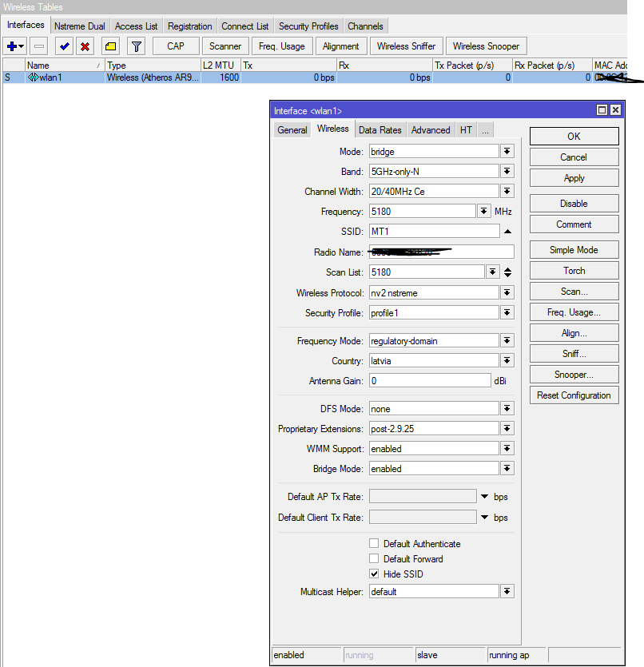This screenshot has height=667, width=644.
Task: Open the Frequency dropdown
Action: coord(483,212)
